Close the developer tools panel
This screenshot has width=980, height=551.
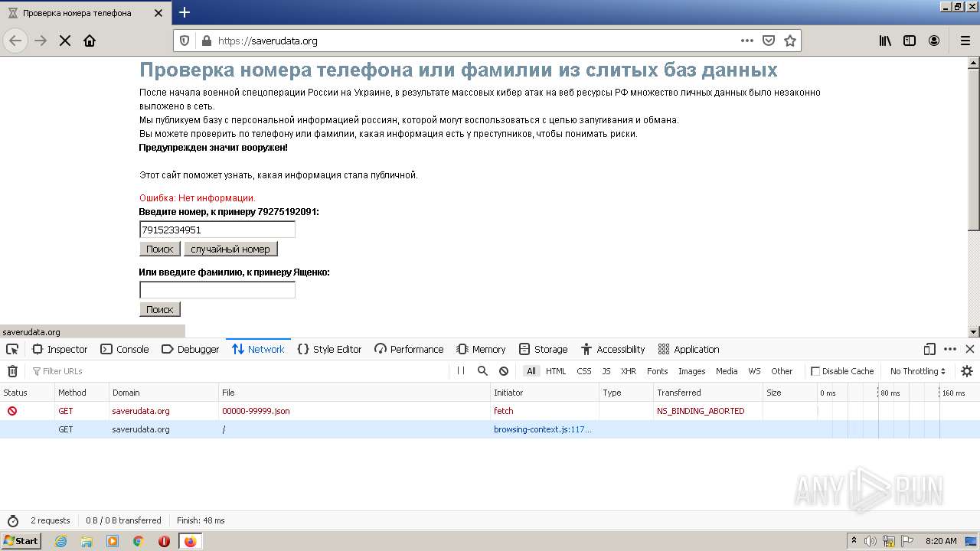click(x=970, y=349)
